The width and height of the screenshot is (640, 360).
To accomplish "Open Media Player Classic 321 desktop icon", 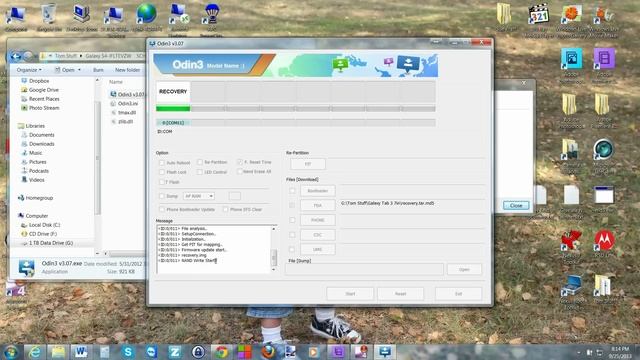I will pos(538,18).
